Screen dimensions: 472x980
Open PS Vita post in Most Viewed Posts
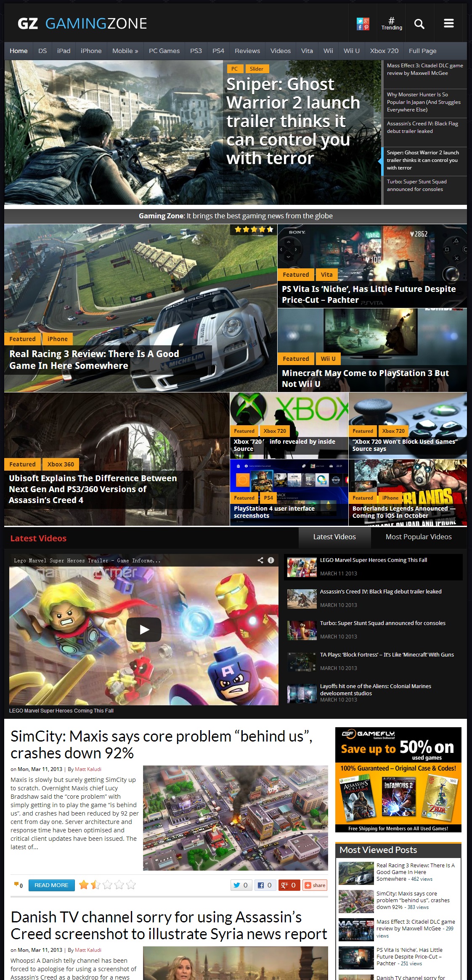409,956
